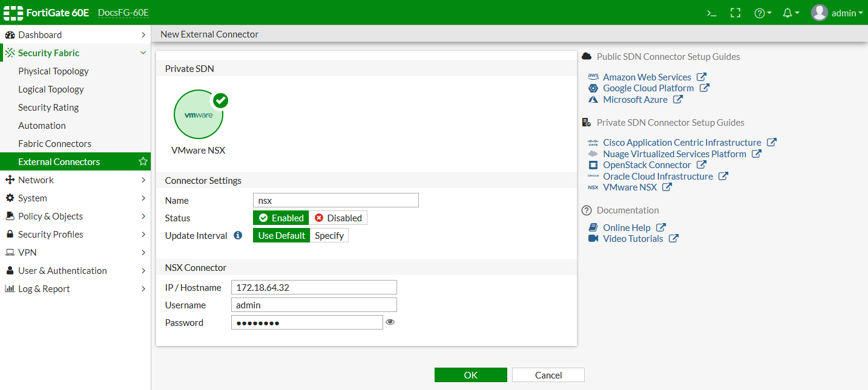Click the Log & Report chart icon

(10, 288)
